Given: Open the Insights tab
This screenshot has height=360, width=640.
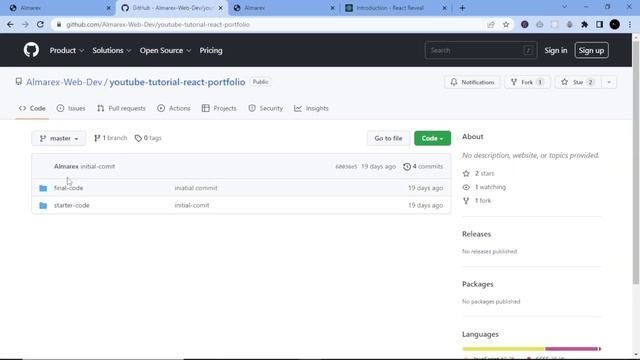Looking at the screenshot, I should coord(311,108).
